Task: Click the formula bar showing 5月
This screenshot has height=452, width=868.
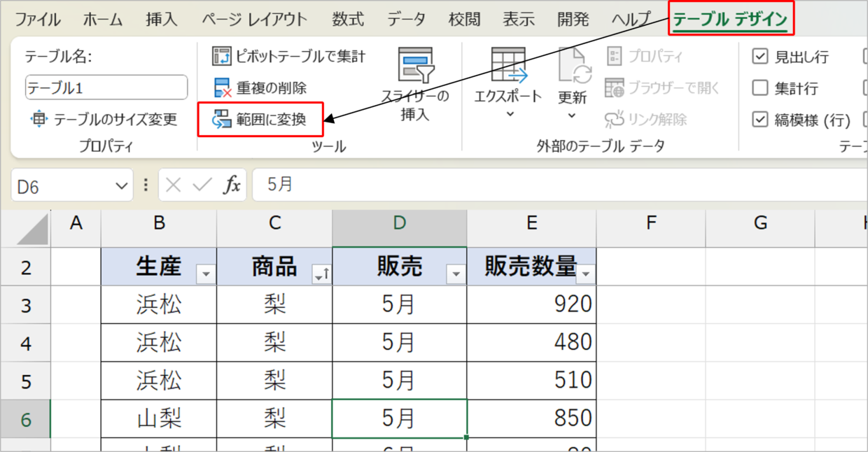Action: click(x=560, y=185)
